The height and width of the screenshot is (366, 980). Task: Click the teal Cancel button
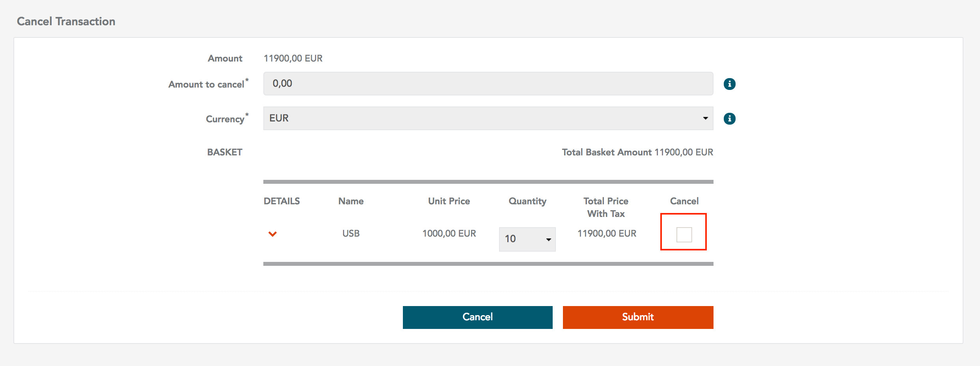pyautogui.click(x=477, y=317)
